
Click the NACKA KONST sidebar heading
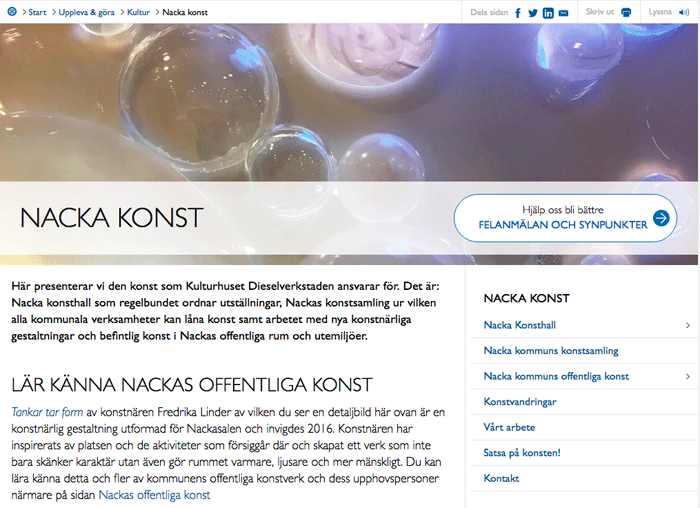526,298
